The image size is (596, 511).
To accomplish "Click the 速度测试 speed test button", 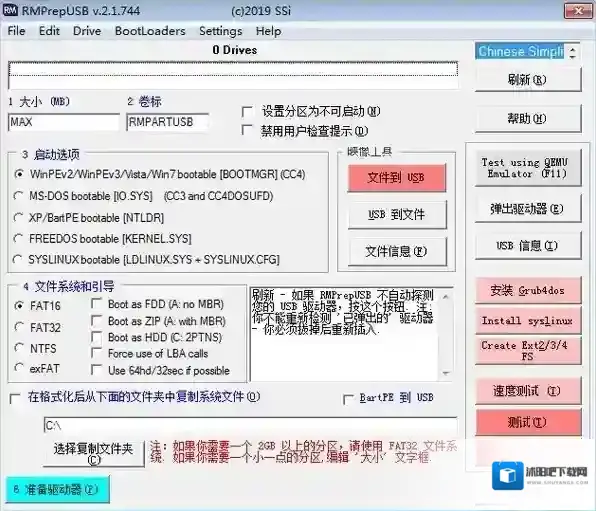I will point(528,390).
